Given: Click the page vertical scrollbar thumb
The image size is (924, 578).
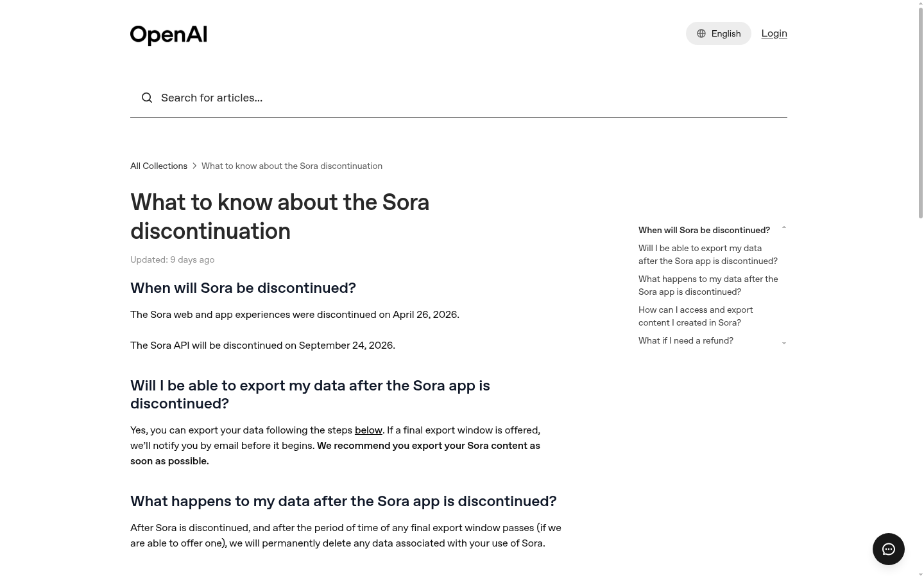Looking at the screenshot, I should point(921,113).
